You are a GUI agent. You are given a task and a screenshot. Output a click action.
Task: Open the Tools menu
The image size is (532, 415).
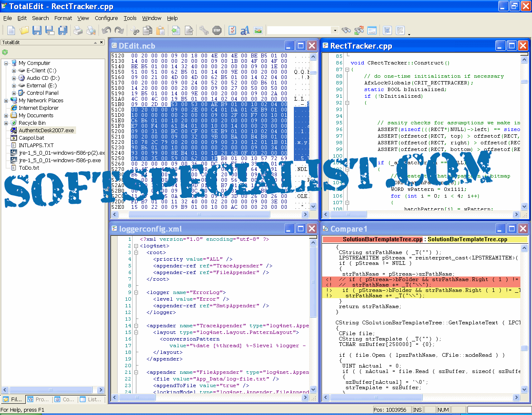pyautogui.click(x=130, y=18)
